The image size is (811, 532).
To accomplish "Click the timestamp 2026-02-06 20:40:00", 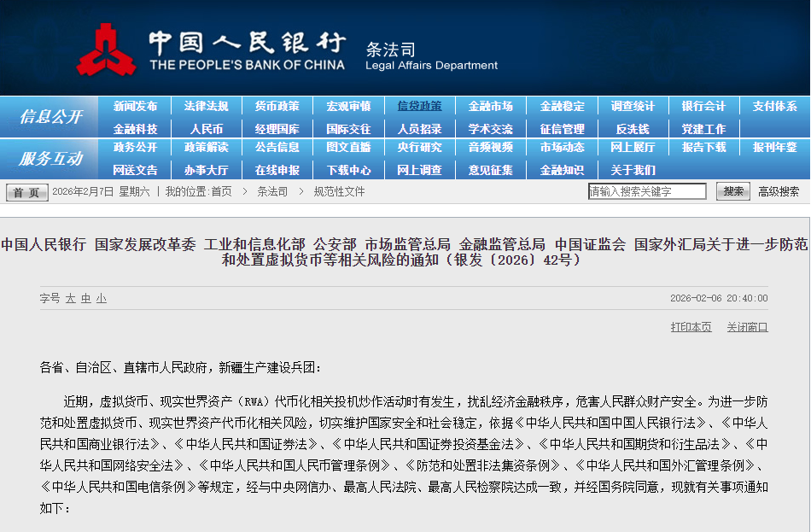I will pos(719,298).
